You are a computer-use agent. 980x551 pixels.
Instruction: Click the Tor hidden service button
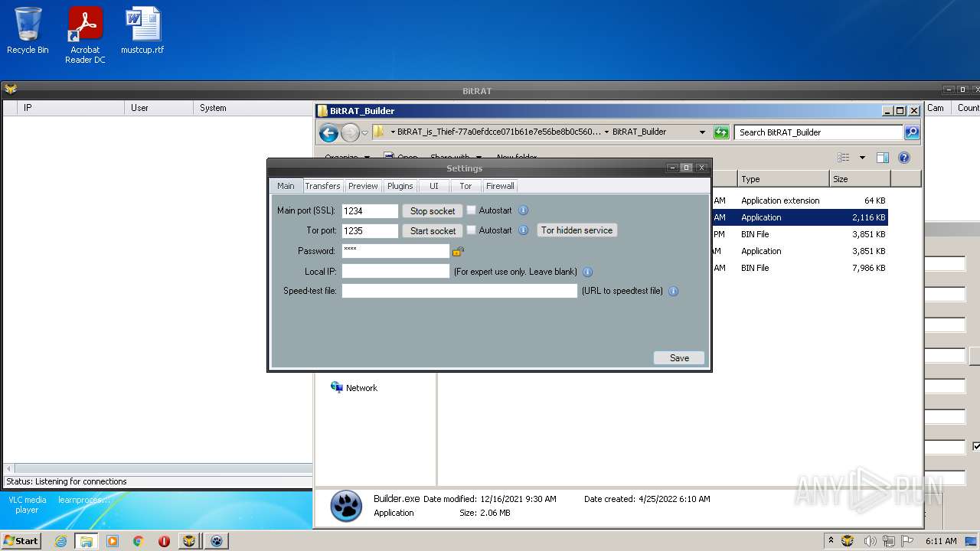pos(577,230)
